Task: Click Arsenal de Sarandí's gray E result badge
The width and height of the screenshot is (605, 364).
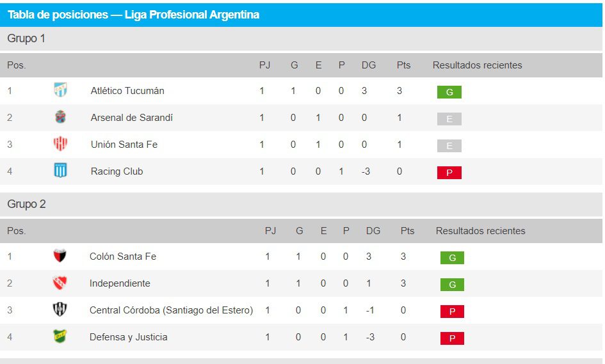Action: [449, 119]
